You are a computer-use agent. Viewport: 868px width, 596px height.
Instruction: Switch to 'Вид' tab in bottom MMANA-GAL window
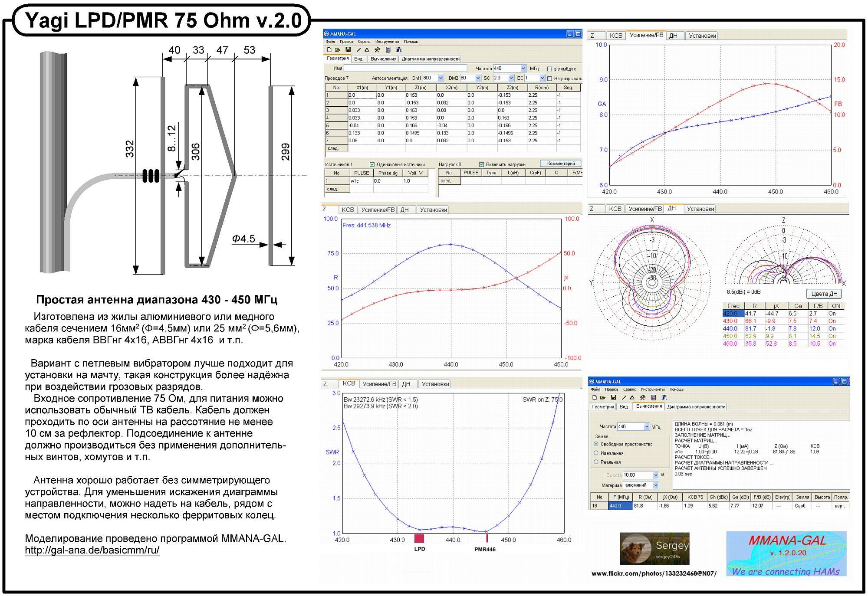(624, 407)
